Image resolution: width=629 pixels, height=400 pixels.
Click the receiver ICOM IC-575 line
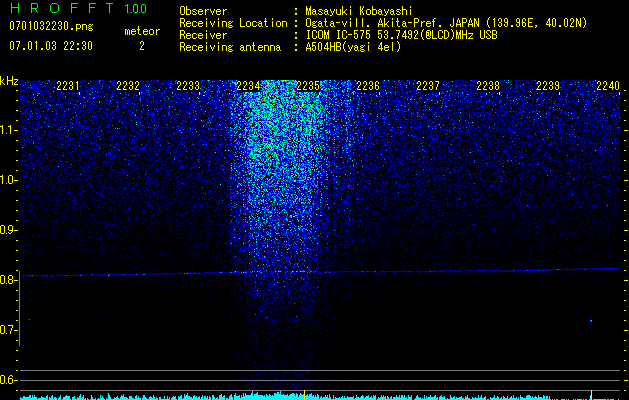(401, 35)
